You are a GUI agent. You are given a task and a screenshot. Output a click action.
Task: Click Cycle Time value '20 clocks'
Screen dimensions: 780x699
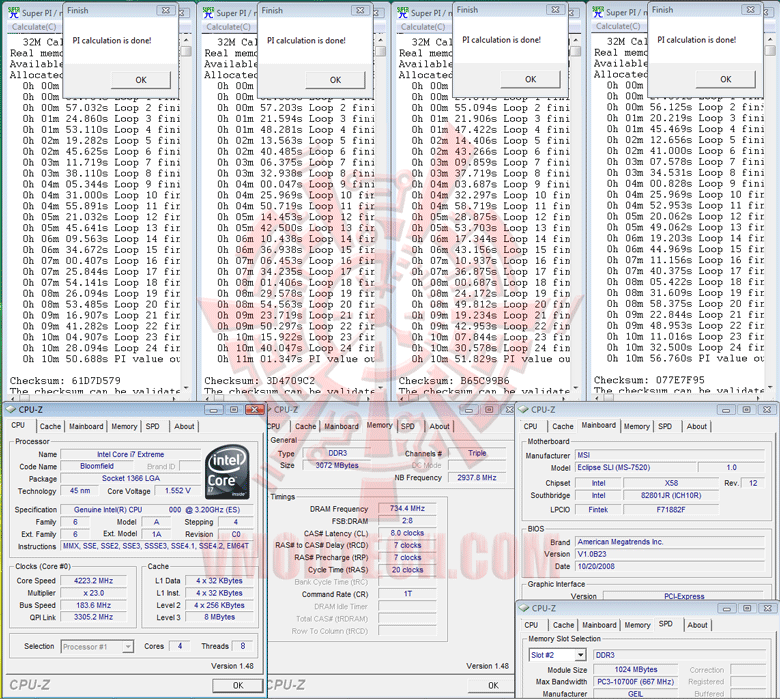pyautogui.click(x=407, y=570)
